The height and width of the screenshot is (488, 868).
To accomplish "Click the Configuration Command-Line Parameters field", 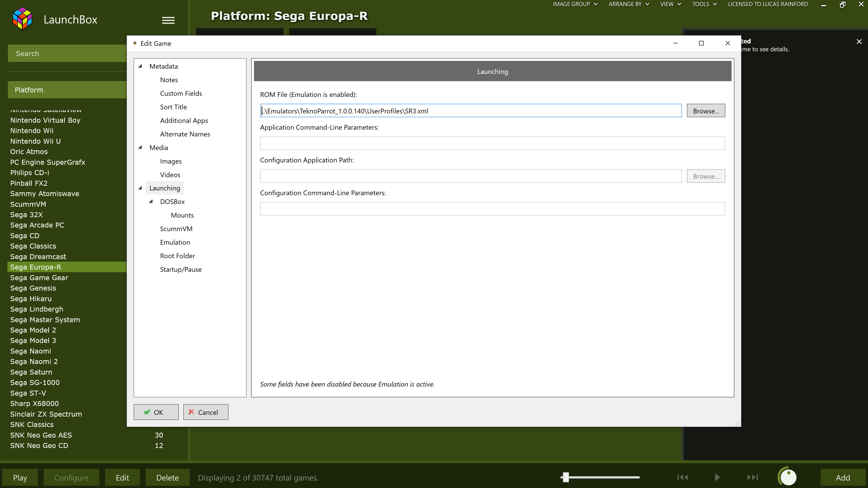I will [x=492, y=209].
